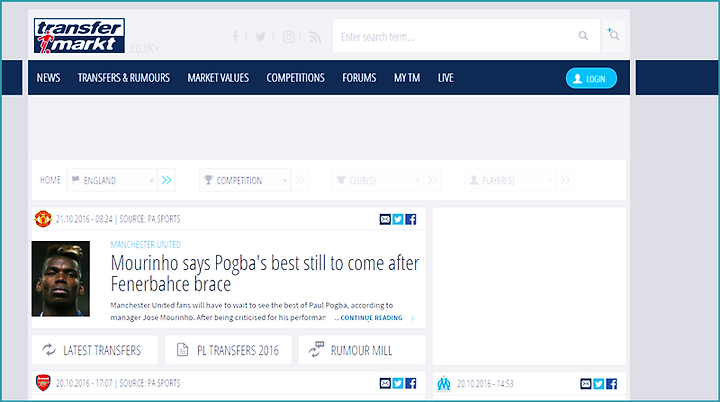Open the Mourinho says Pogba's best headline

264,273
